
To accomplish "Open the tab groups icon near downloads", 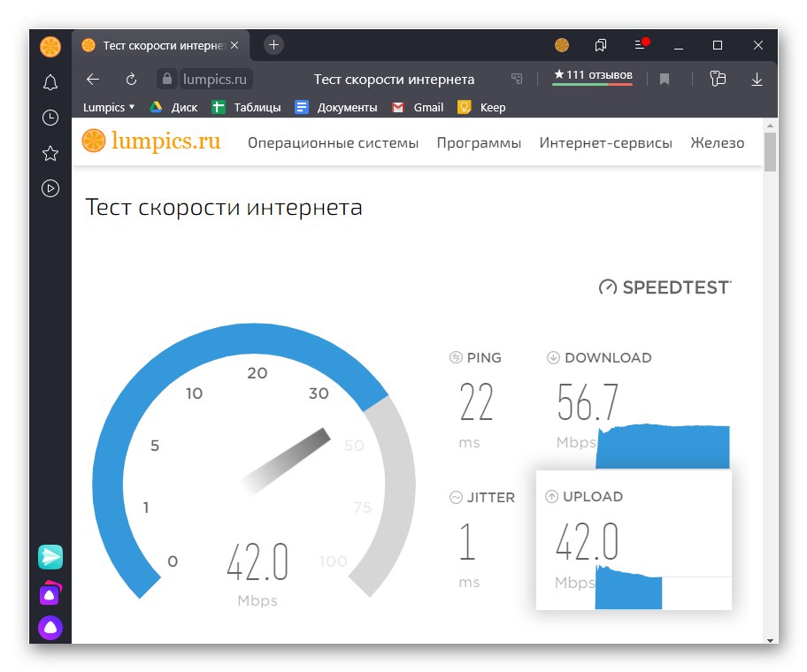I will click(x=717, y=80).
